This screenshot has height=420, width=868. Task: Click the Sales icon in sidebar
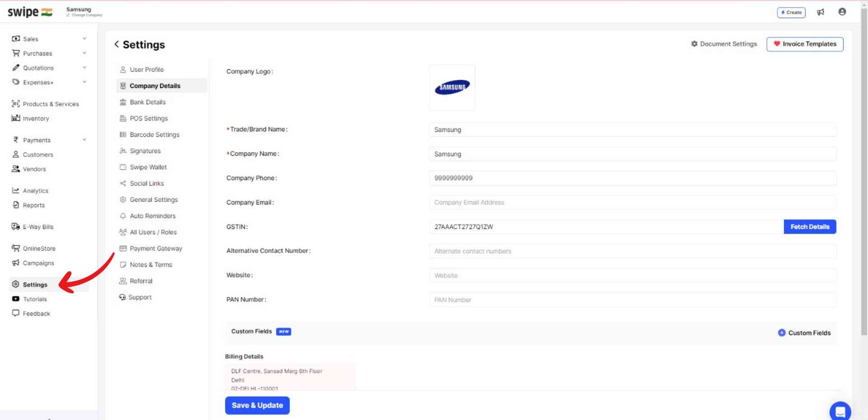[16, 39]
